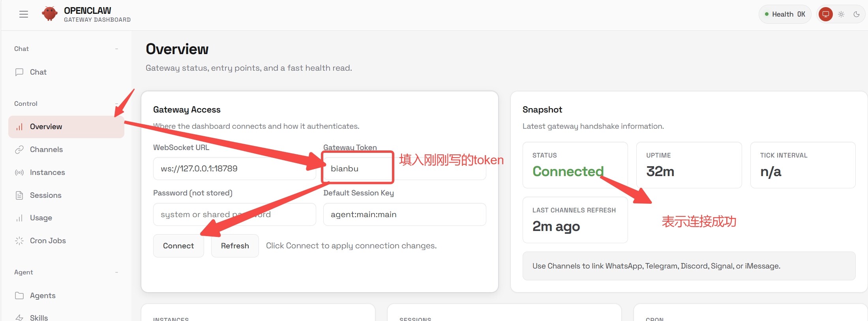Click the Channels link icon
Viewport: 868px width, 321px height.
point(19,150)
